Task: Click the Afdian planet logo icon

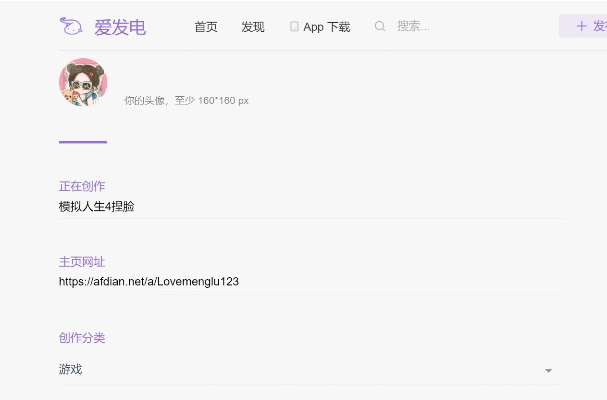Action: [71, 27]
